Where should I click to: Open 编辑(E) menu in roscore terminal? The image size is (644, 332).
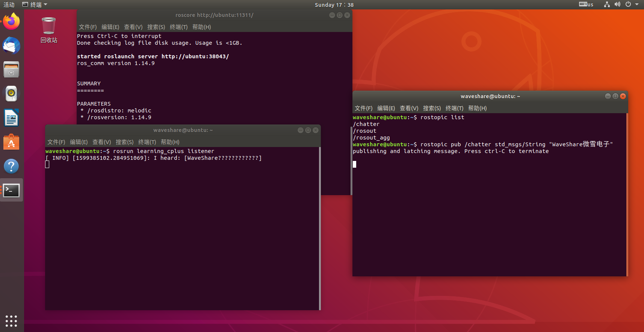110,27
